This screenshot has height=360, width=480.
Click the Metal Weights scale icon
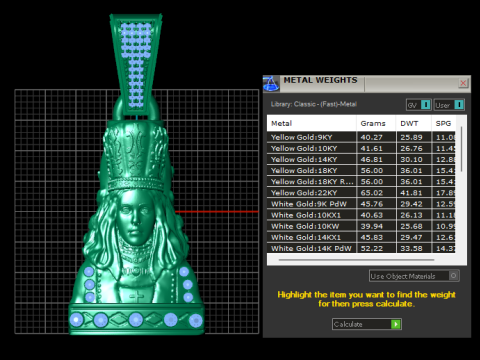click(x=271, y=83)
